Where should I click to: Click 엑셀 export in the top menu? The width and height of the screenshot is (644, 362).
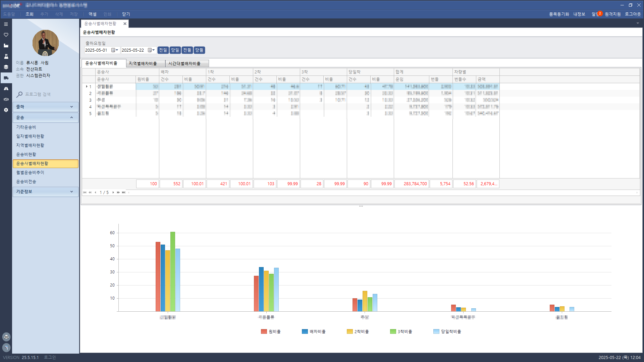[x=93, y=14]
